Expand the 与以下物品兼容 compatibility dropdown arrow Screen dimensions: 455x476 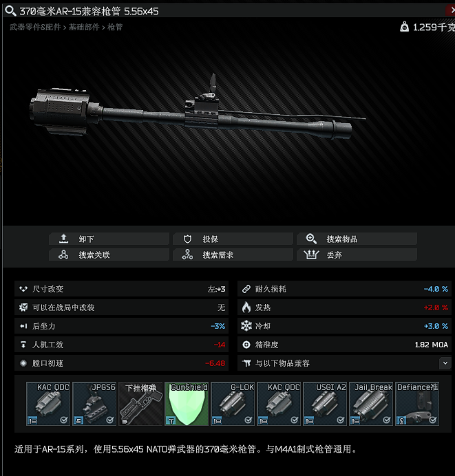[x=445, y=363]
